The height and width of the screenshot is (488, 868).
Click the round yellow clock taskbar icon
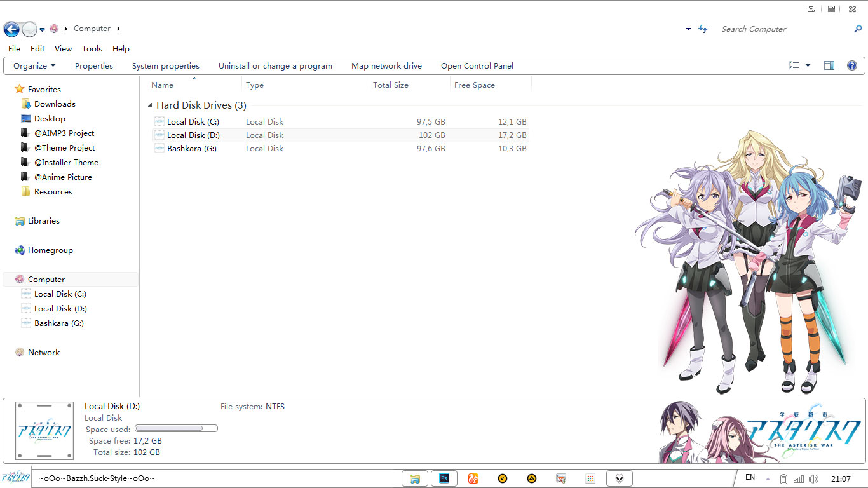(x=503, y=478)
